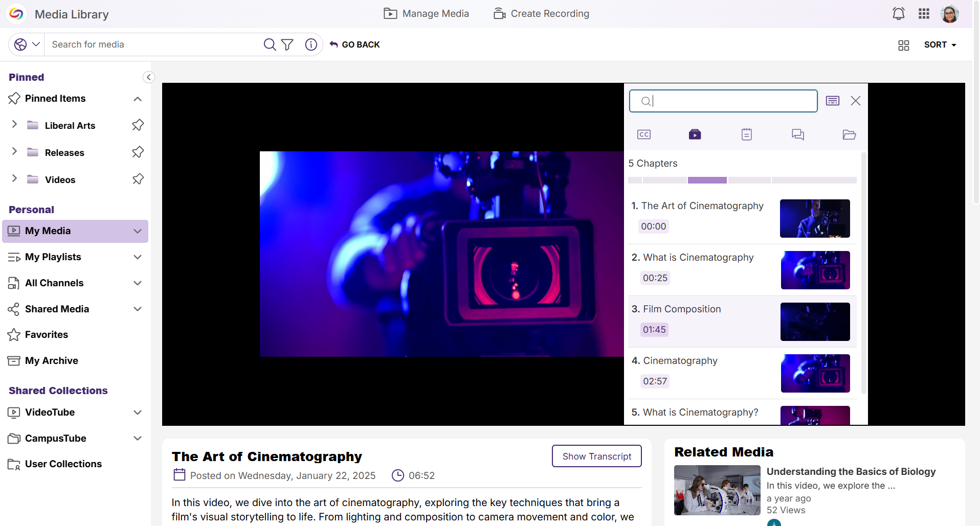Open the comments tab icon
Screen dimensions: 980x526
(x=798, y=134)
